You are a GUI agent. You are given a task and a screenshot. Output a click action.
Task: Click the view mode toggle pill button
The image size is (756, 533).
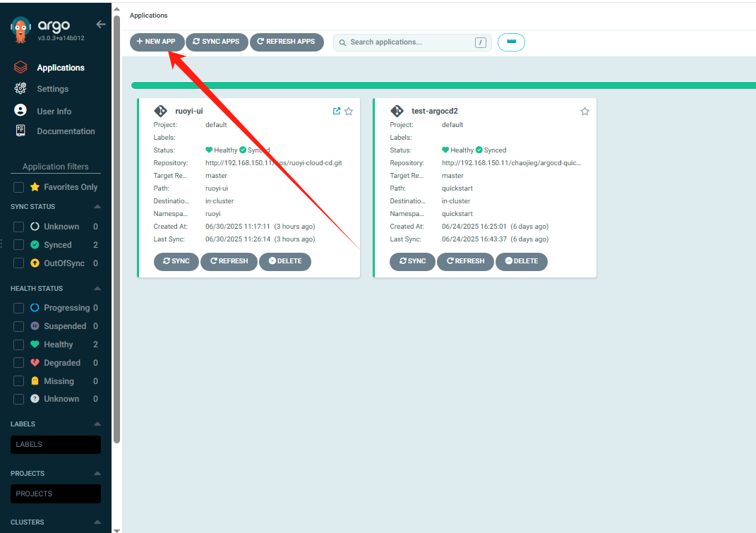[511, 42]
